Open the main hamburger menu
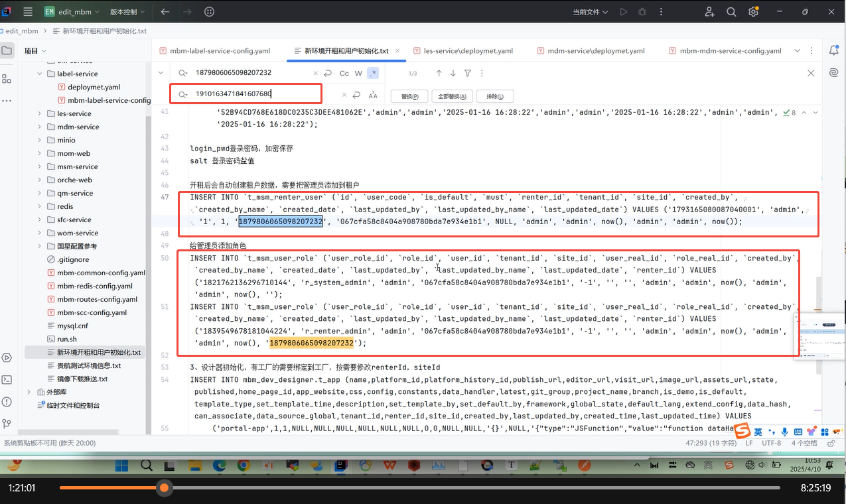The image size is (846, 504). [x=28, y=12]
